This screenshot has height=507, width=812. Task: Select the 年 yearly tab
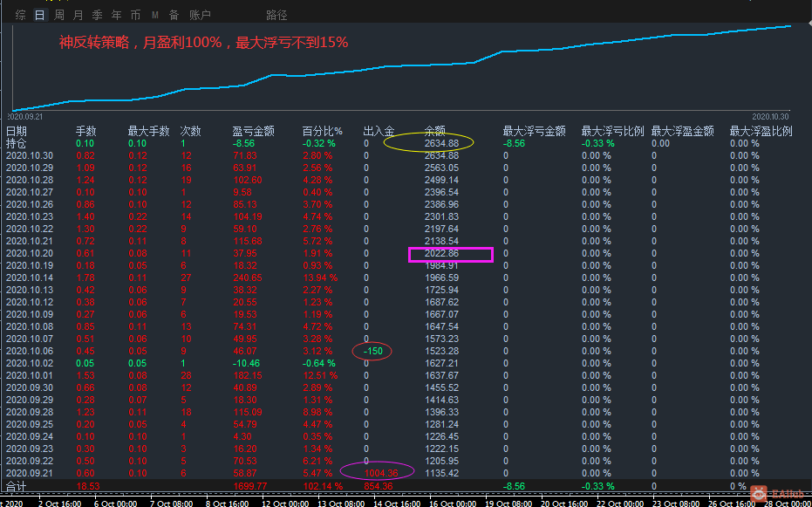pos(117,15)
